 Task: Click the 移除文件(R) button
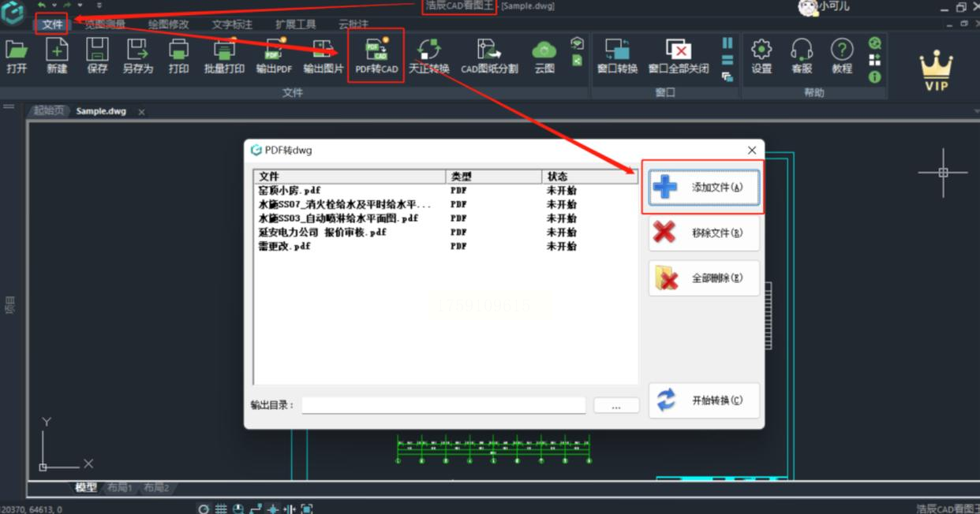704,233
